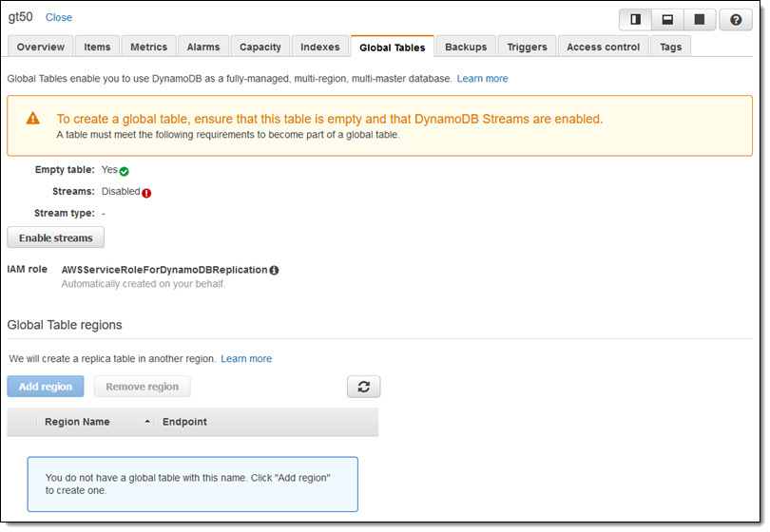Open the Alarms tab

pyautogui.click(x=203, y=47)
